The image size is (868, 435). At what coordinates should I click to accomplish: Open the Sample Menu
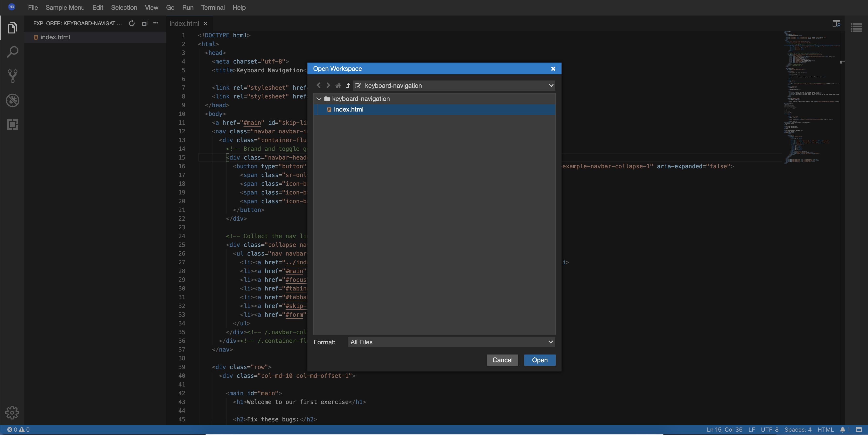65,8
